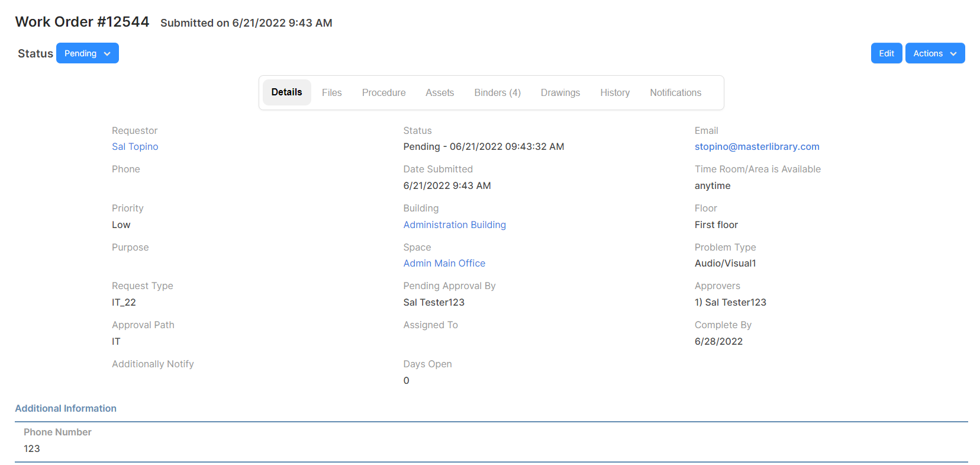
Task: Switch to the Drawings tab
Action: (560, 92)
